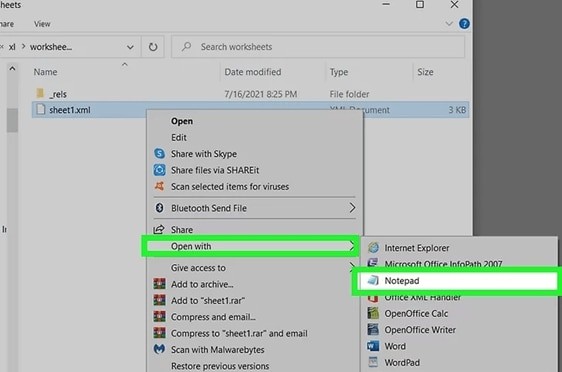Choose Word in Open with list

(459, 346)
